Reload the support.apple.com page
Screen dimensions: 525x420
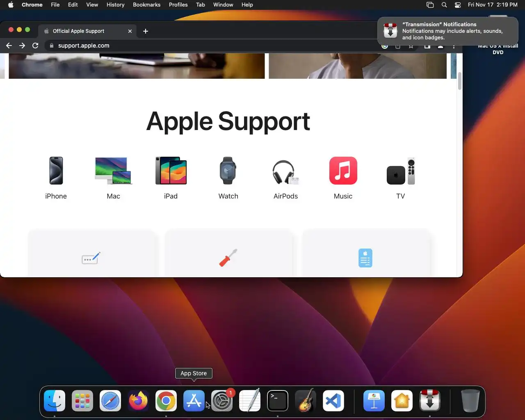point(35,46)
